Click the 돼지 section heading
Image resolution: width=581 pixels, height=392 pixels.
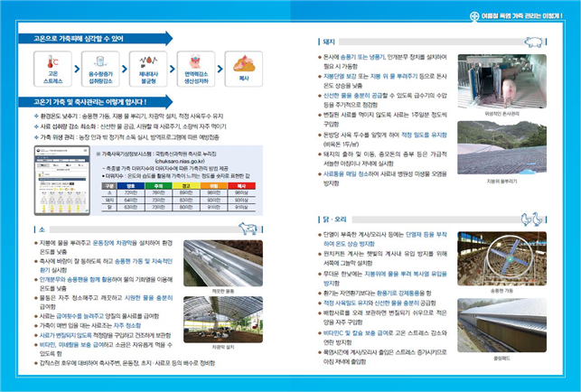[x=329, y=42]
